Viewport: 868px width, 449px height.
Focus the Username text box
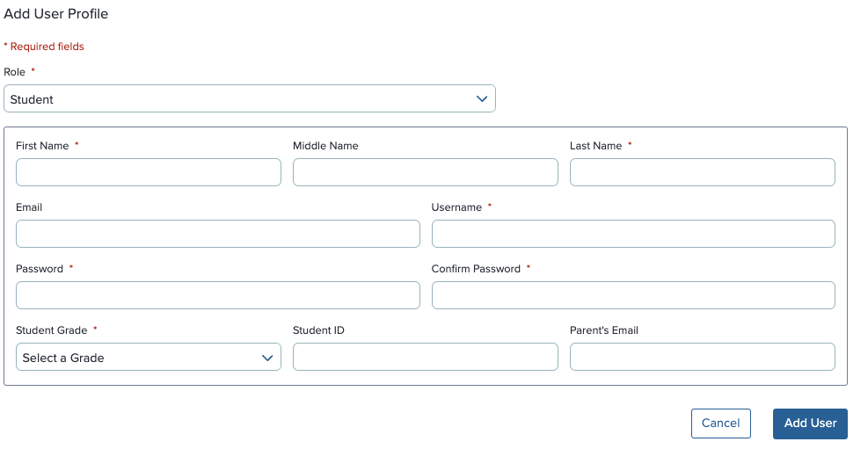(633, 234)
